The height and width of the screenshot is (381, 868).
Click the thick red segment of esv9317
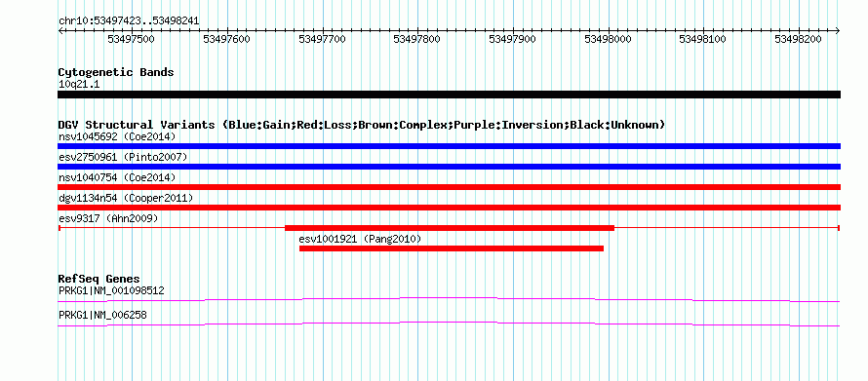click(450, 228)
